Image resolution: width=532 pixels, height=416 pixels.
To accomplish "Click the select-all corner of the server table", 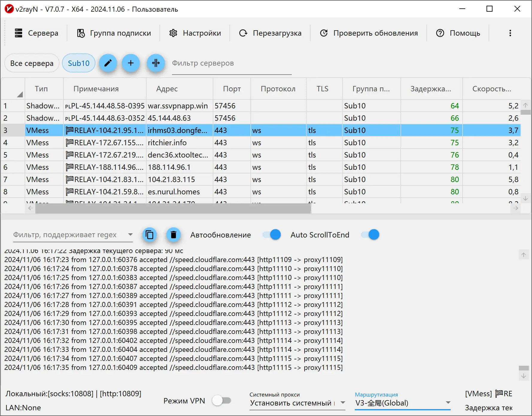I will pyautogui.click(x=13, y=89).
